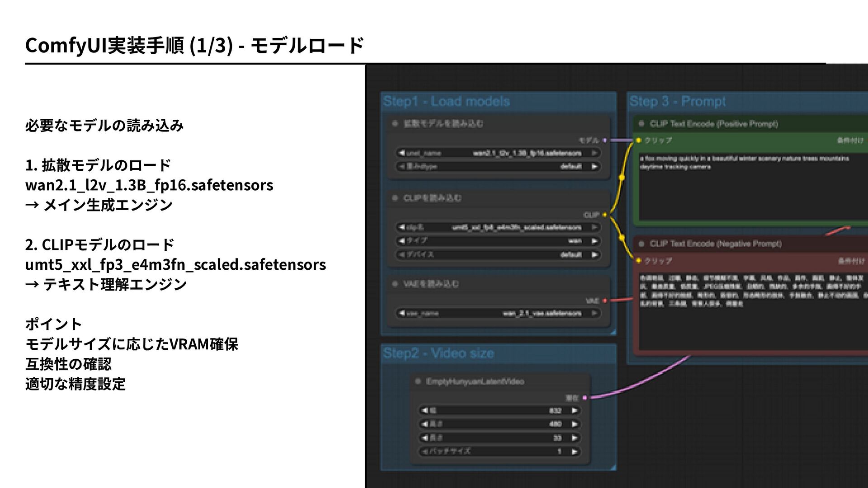Click the バッチサイズ value field showing 1
Image resolution: width=868 pixels, height=488 pixels.
(x=500, y=451)
